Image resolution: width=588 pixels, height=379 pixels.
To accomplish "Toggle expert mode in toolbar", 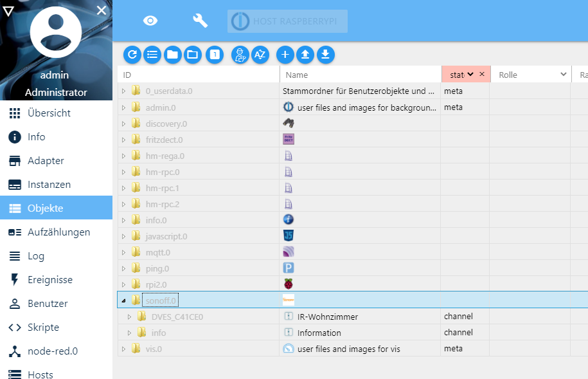I will click(x=240, y=55).
